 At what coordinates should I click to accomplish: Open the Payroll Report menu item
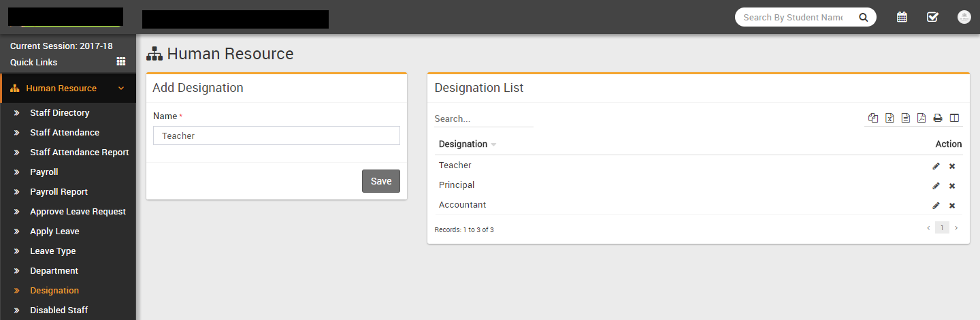pos(59,192)
